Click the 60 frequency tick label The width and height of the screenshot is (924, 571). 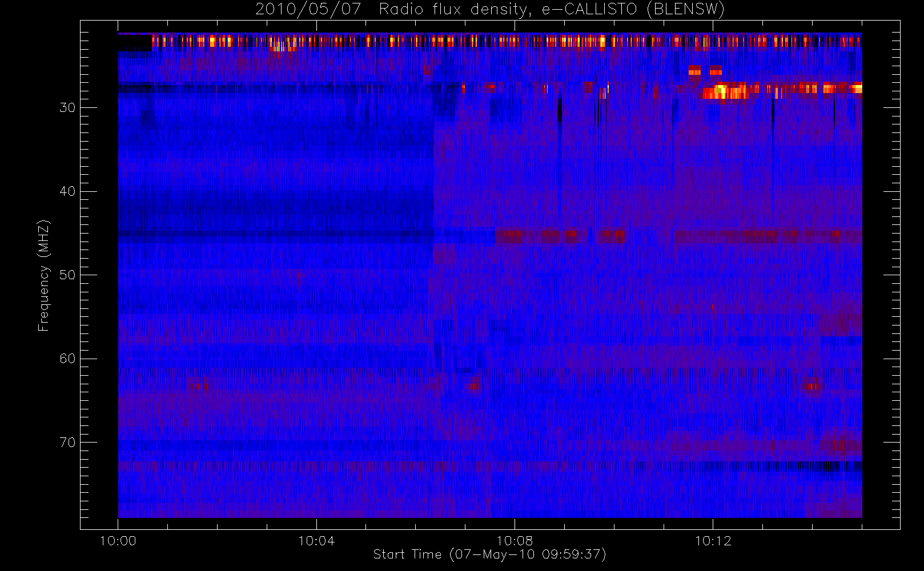click(x=67, y=359)
